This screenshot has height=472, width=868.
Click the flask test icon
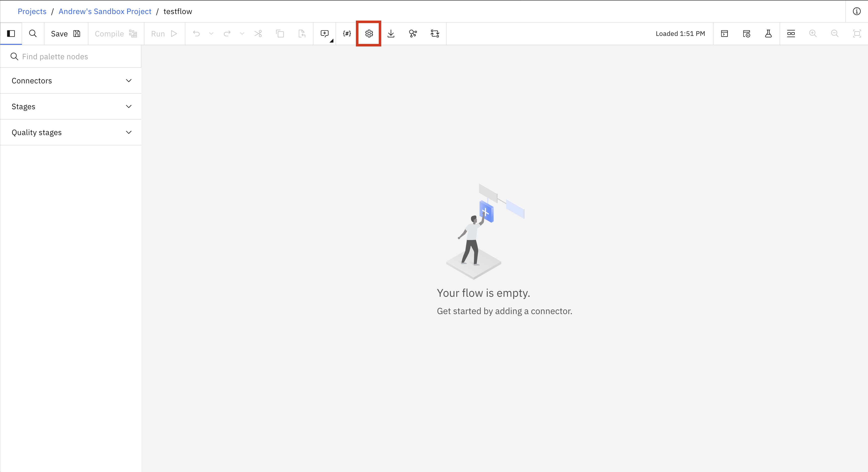pos(768,33)
